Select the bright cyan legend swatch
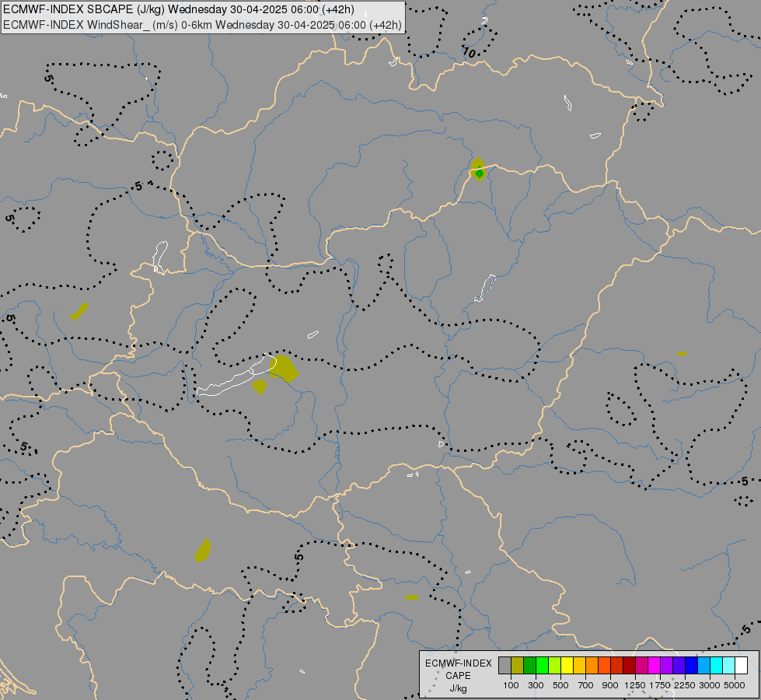Image resolution: width=761 pixels, height=700 pixels. [x=717, y=665]
